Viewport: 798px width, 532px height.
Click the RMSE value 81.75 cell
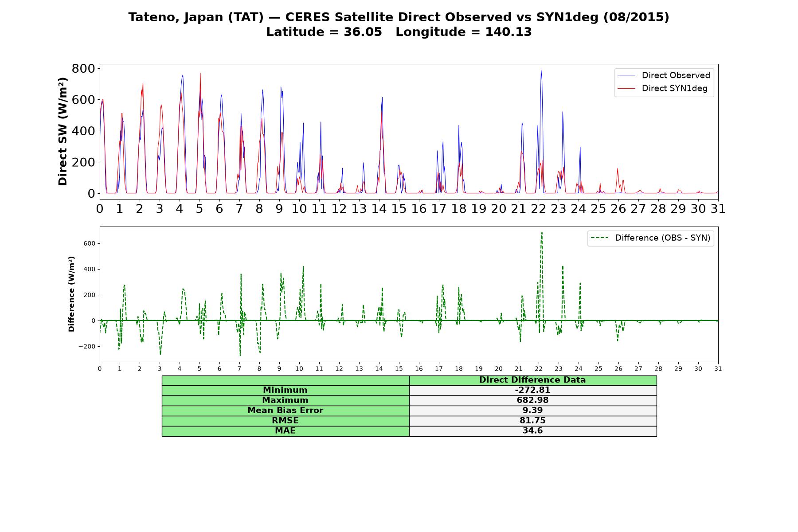pyautogui.click(x=532, y=421)
